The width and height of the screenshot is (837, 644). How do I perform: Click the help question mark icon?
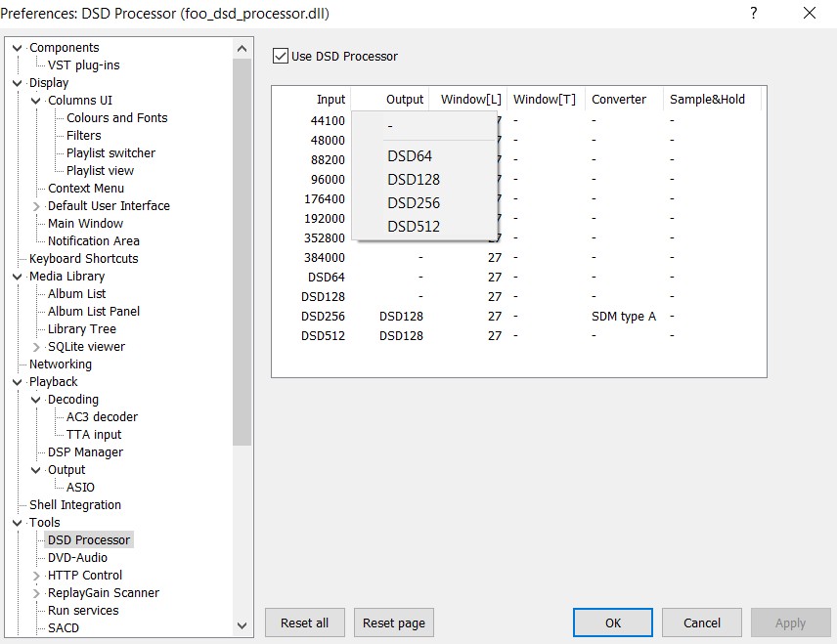pyautogui.click(x=753, y=14)
